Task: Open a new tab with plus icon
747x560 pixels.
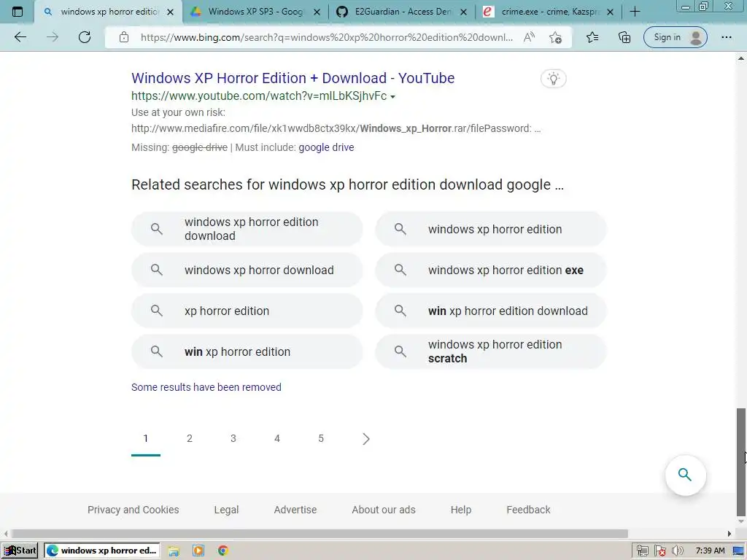Action: (635, 12)
